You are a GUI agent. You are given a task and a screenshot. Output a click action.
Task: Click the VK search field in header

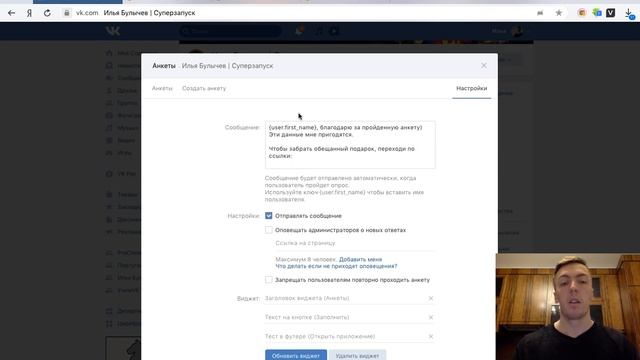[x=231, y=31]
